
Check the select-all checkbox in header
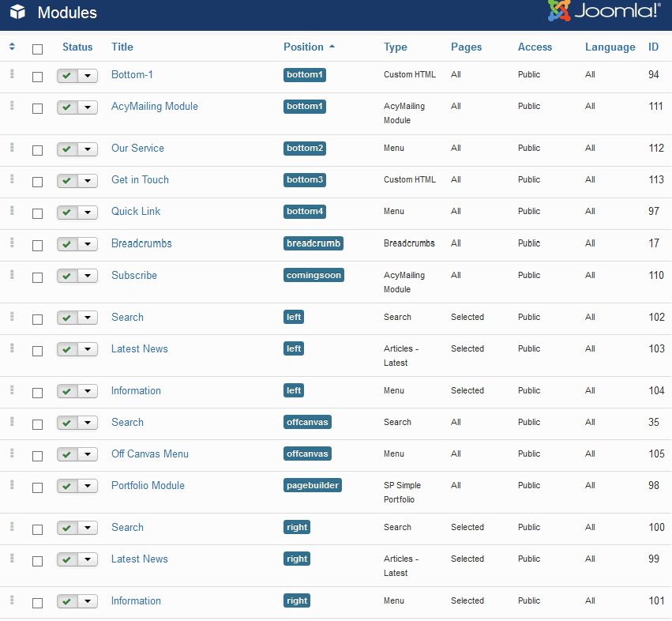[x=37, y=49]
